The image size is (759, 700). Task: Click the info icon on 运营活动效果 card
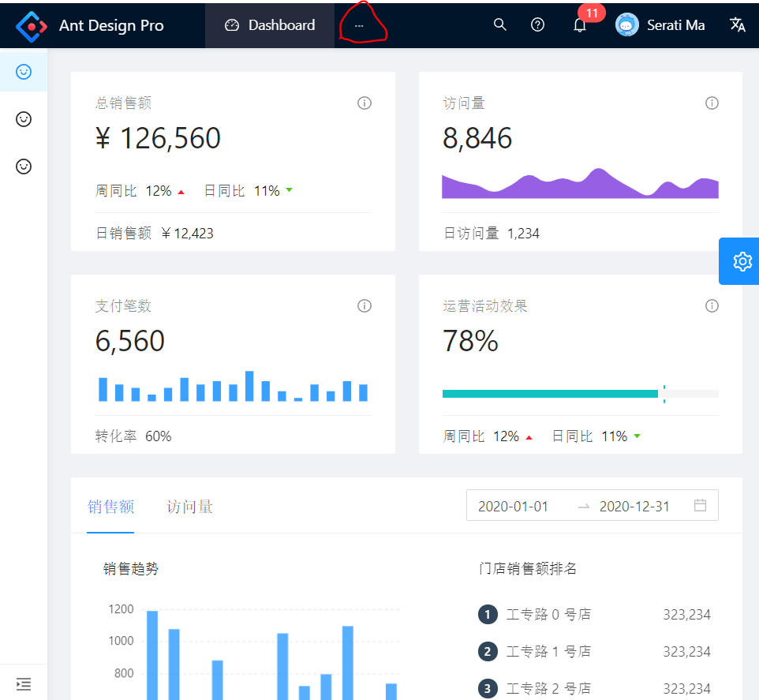click(712, 305)
